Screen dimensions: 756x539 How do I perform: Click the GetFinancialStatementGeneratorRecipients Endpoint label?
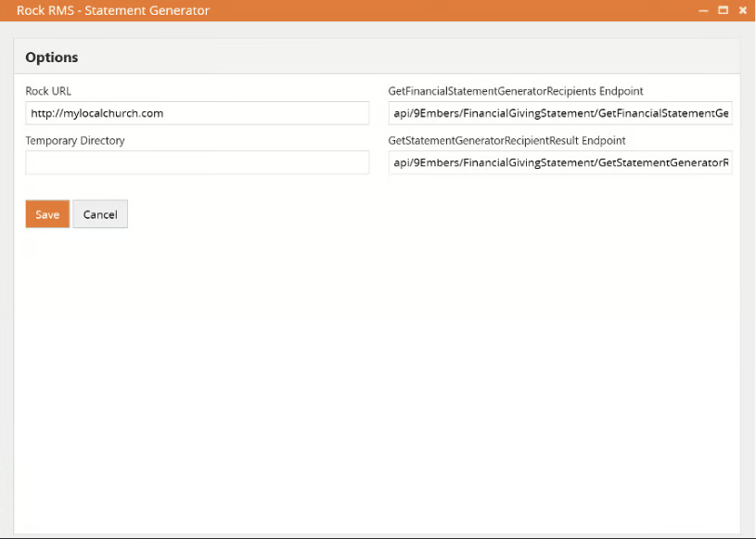[x=516, y=91]
